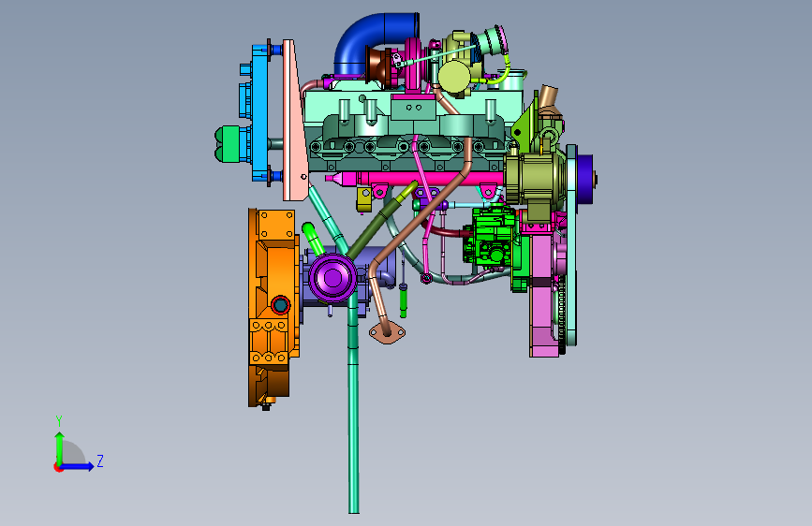Image resolution: width=812 pixels, height=526 pixels.
Task: Click the red X axis dot on the triad
Action: (58, 467)
